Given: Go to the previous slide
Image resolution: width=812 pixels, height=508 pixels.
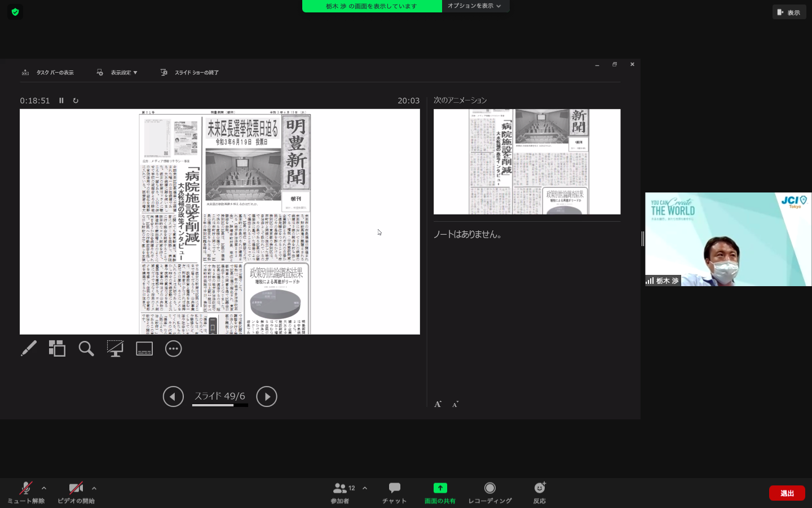Looking at the screenshot, I should [x=173, y=396].
